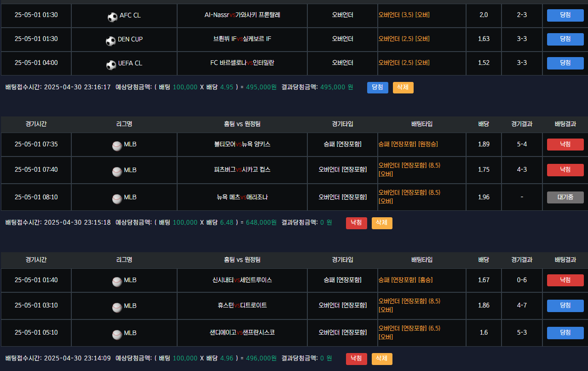Click the gray 대기중 status in the 뉴욕 메츠 row

[x=565, y=197]
